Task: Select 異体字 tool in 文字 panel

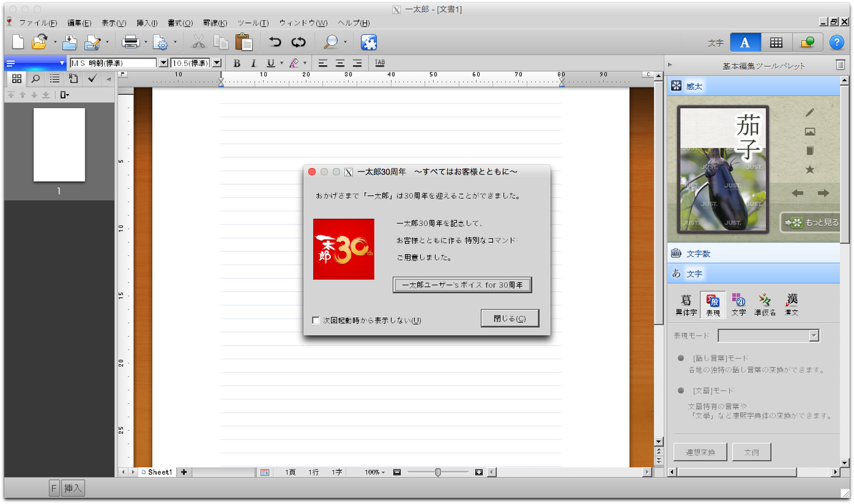Action: 685,304
